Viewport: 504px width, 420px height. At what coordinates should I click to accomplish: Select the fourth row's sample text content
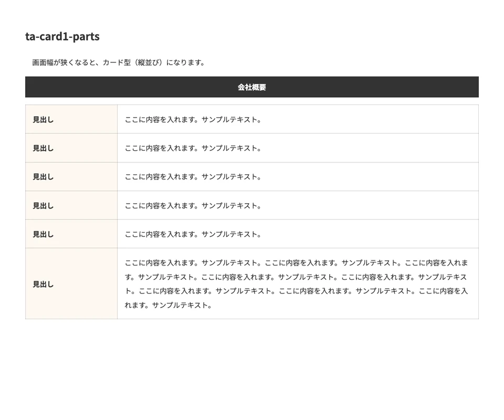click(x=193, y=206)
